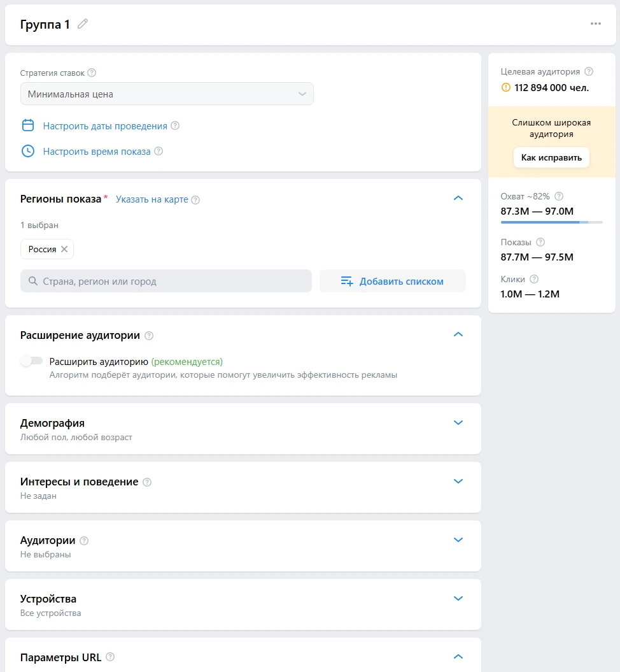The image size is (620, 672).
Task: Click help icon next to Целевая аудитория
Action: tap(589, 71)
